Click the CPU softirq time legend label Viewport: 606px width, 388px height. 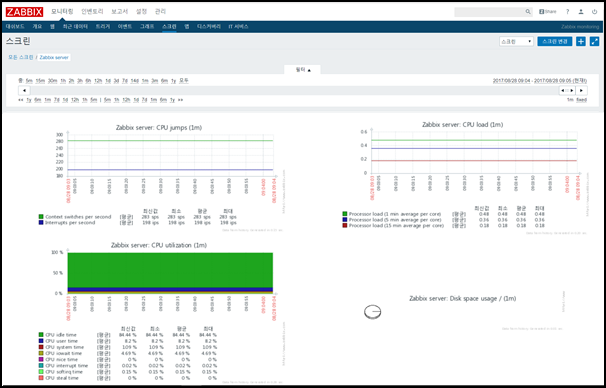(64, 372)
